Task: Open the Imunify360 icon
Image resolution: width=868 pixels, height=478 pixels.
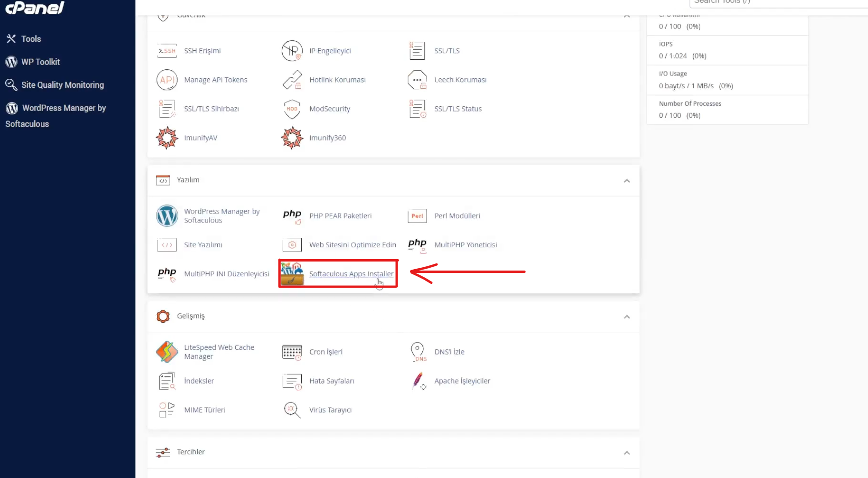Action: [292, 138]
